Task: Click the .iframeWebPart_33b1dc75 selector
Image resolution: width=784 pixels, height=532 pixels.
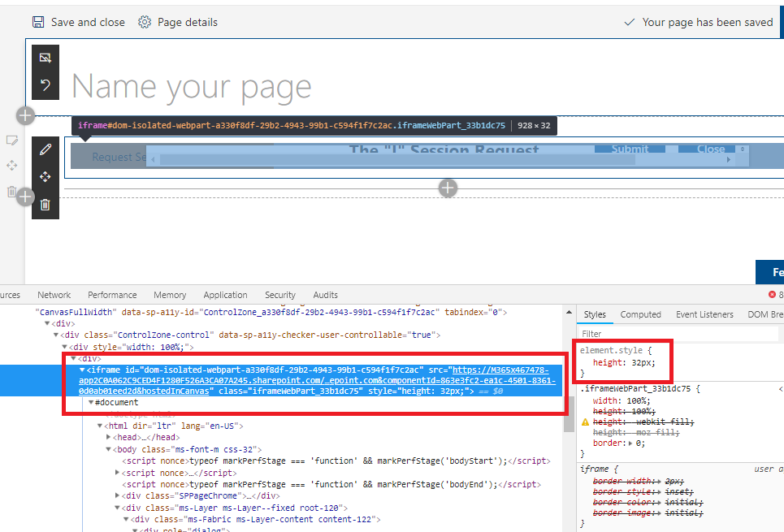Action: (635, 388)
